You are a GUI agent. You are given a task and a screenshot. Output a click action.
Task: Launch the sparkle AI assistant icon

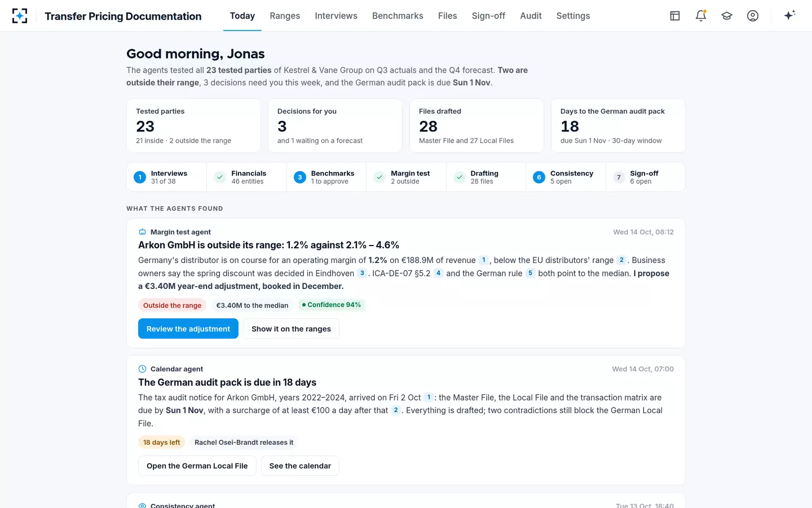[x=789, y=16]
